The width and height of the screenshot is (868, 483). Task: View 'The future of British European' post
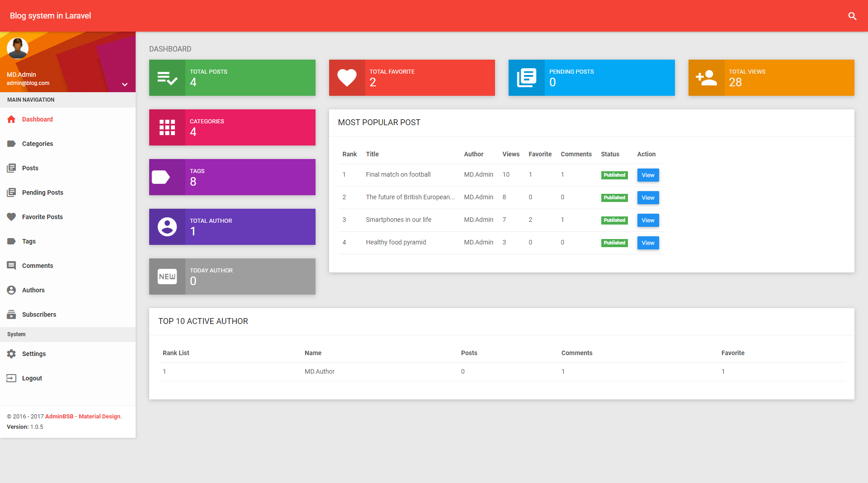coord(648,198)
